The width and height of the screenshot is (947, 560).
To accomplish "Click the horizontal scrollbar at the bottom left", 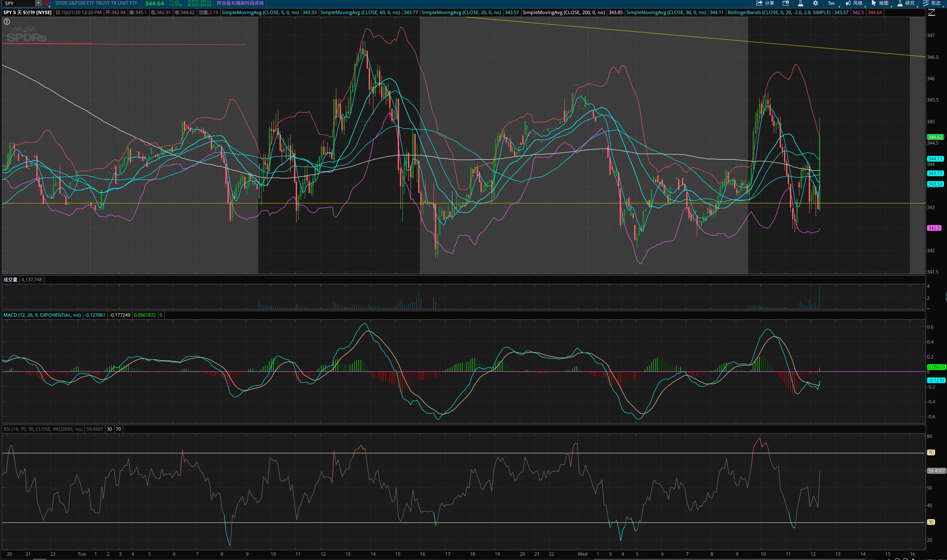I will pos(39,559).
